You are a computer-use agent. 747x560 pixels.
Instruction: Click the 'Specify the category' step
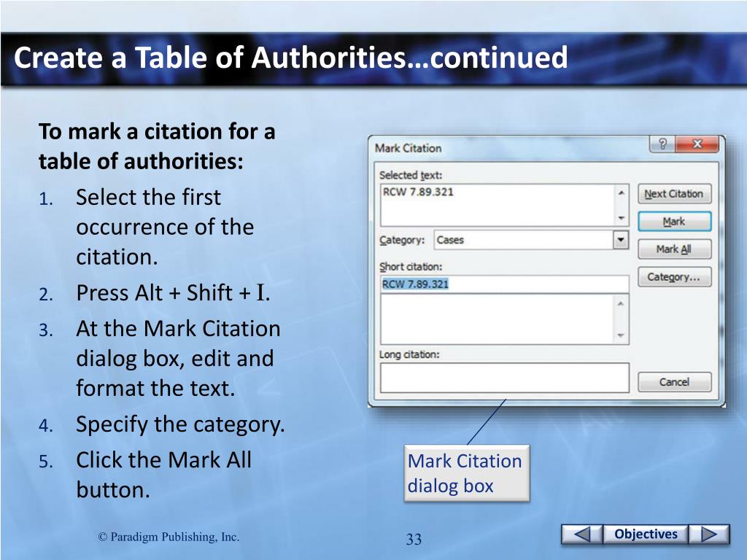click(180, 424)
